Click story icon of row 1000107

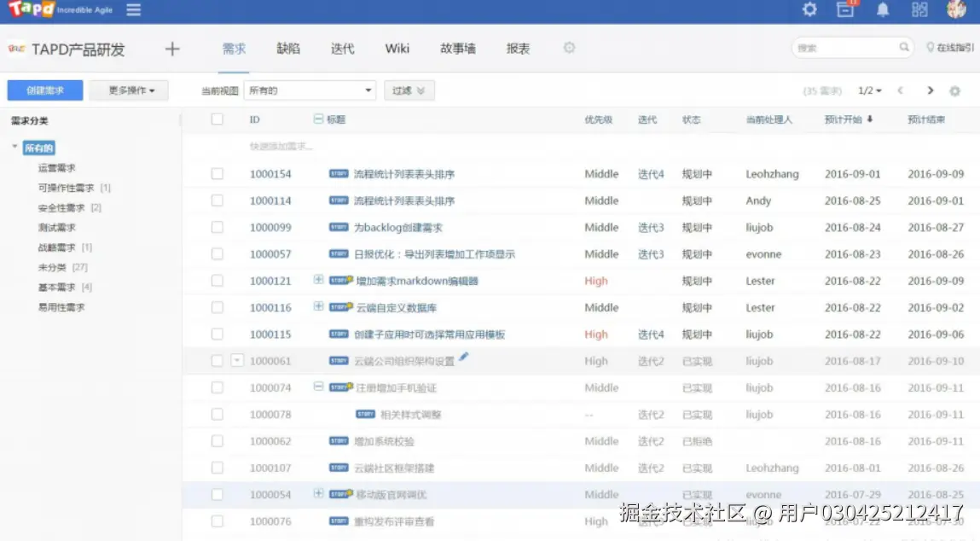coord(339,468)
